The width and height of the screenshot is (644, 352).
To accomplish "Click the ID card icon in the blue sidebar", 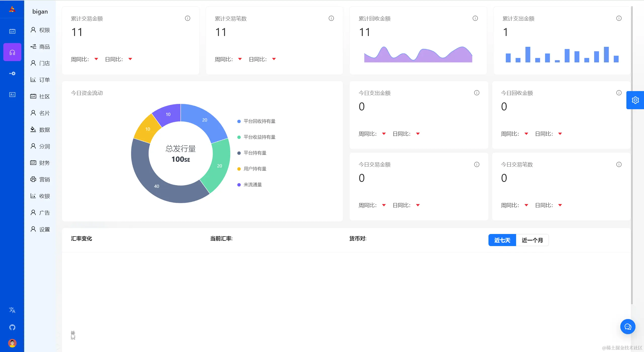I will click(x=12, y=95).
